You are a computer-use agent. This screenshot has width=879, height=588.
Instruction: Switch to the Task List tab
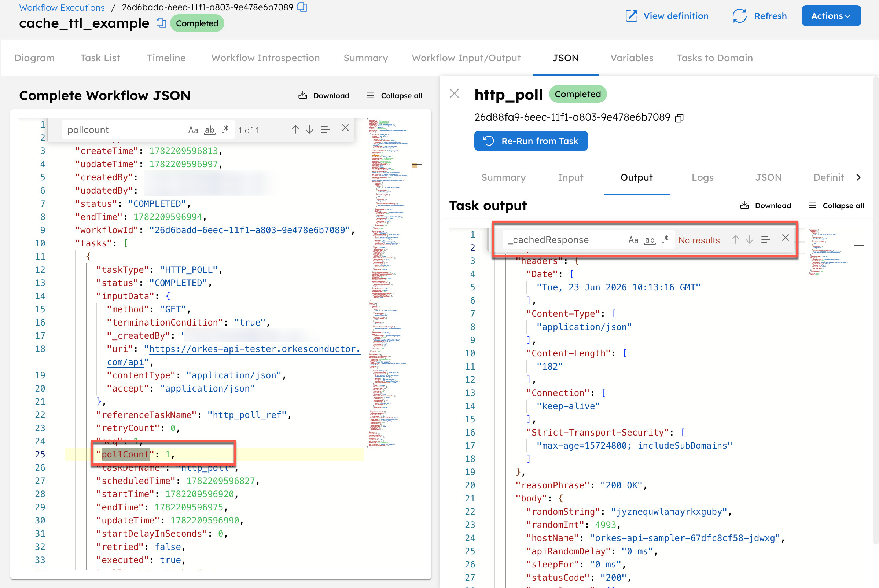point(100,58)
